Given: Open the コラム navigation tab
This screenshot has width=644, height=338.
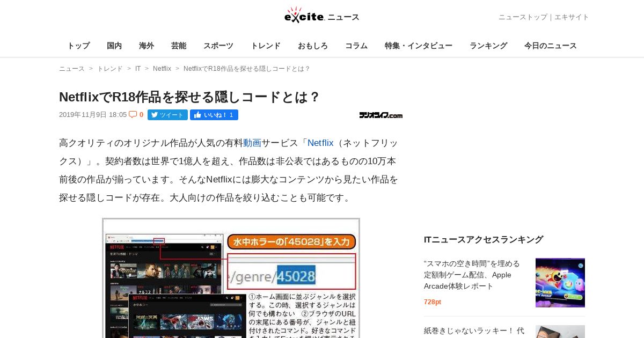Looking at the screenshot, I should pyautogui.click(x=356, y=46).
